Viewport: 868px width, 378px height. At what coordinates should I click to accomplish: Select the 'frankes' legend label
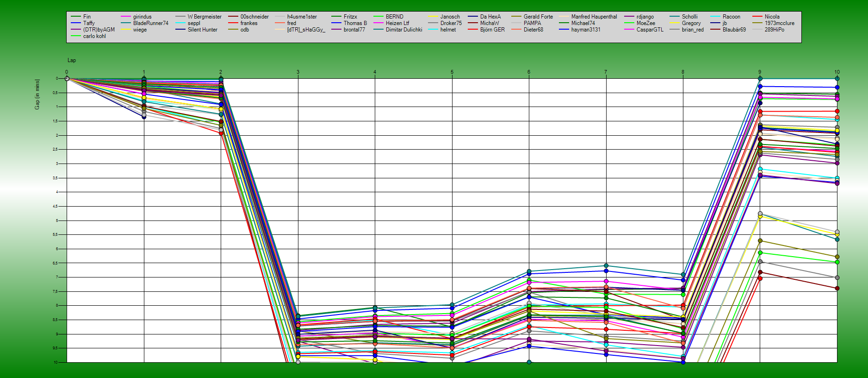pos(249,23)
